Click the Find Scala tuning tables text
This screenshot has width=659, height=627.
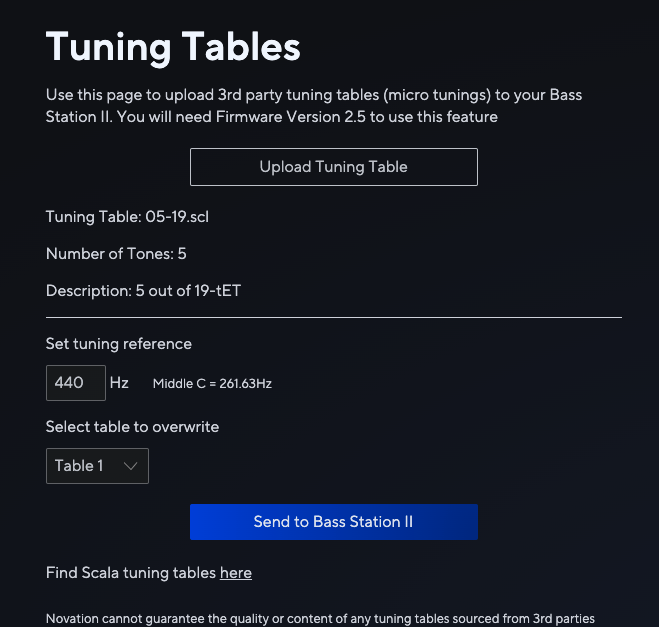pos(131,573)
